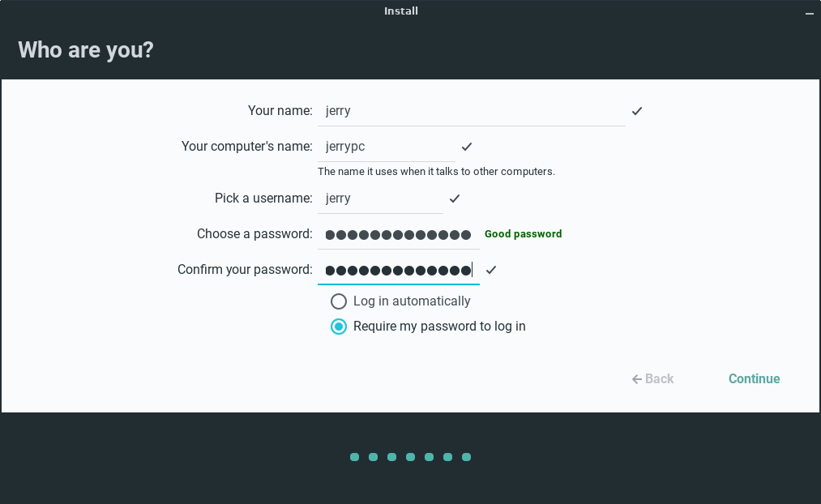Go Back to the previous step
This screenshot has width=821, height=504.
pos(653,379)
